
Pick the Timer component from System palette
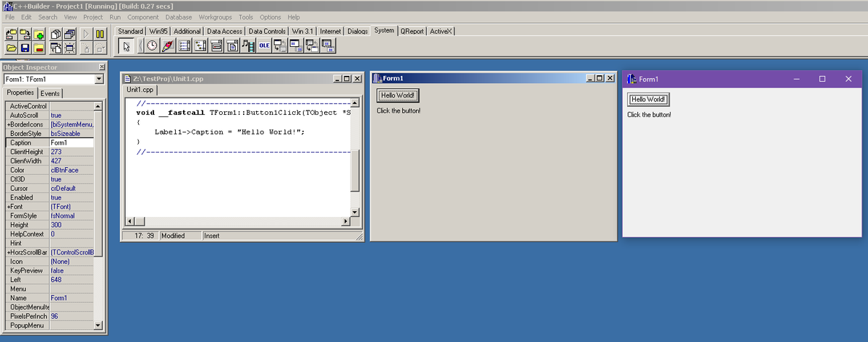pos(152,46)
